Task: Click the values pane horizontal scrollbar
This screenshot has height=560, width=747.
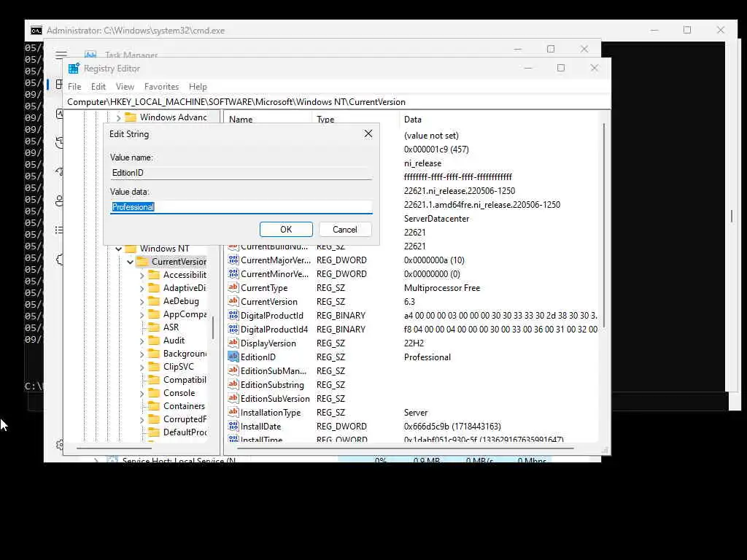Action: 405,448
